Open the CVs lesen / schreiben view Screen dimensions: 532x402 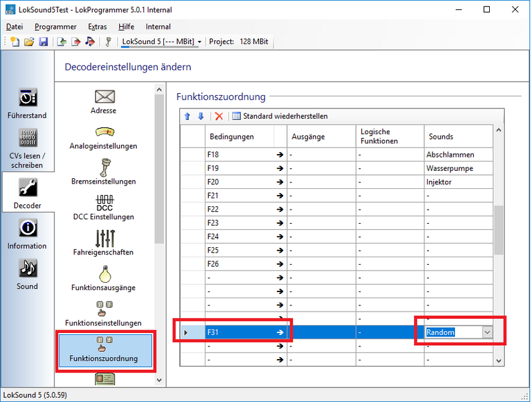pyautogui.click(x=27, y=149)
